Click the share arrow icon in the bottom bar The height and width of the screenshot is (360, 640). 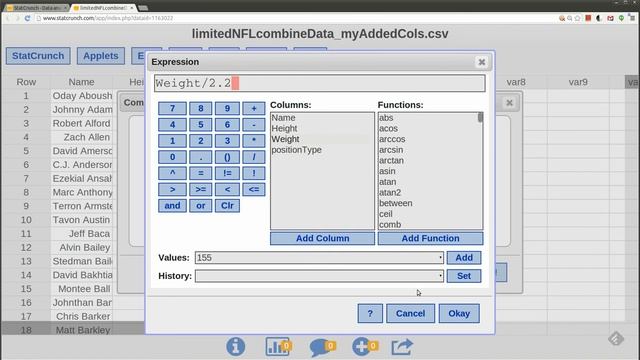pyautogui.click(x=402, y=347)
